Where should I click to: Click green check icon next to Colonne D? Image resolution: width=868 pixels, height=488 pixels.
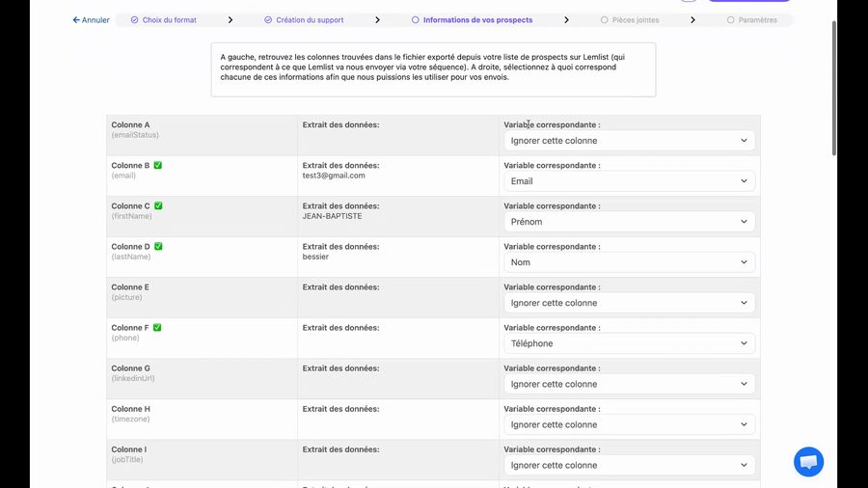pos(158,246)
